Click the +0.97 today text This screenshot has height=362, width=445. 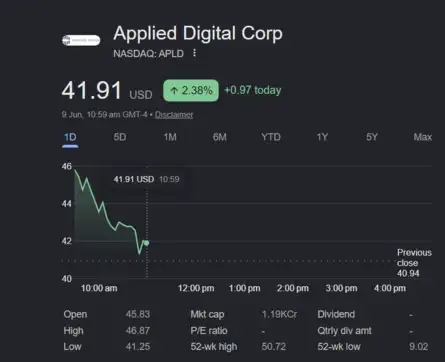coord(253,90)
